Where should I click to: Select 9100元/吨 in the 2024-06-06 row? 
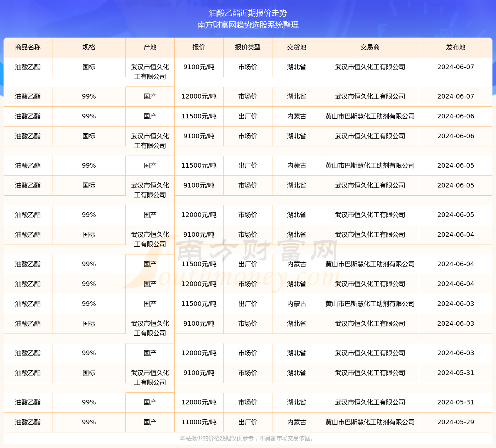(x=199, y=136)
